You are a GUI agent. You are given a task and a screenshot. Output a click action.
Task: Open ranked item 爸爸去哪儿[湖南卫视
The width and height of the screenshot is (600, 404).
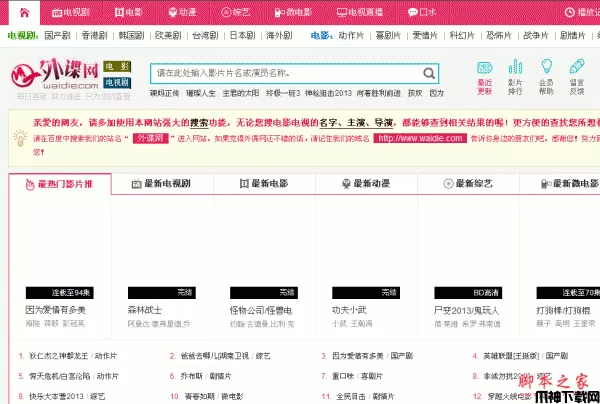[x=215, y=356]
